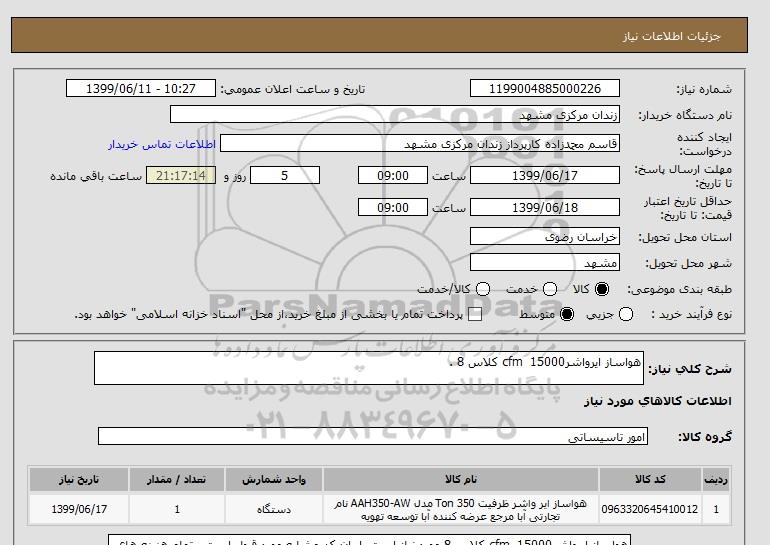Tick the اسناد خزانه اسلامی payment checkbox
Image resolution: width=770 pixels, height=545 pixels.
[475, 315]
